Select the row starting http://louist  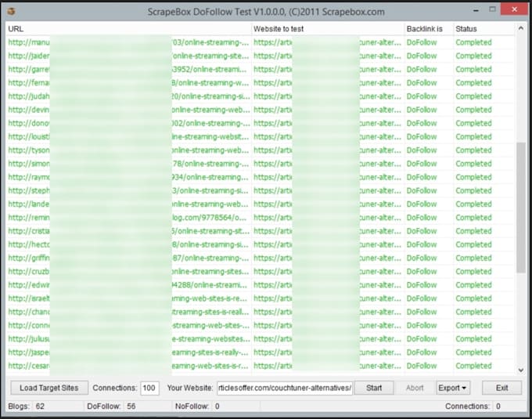coord(261,137)
